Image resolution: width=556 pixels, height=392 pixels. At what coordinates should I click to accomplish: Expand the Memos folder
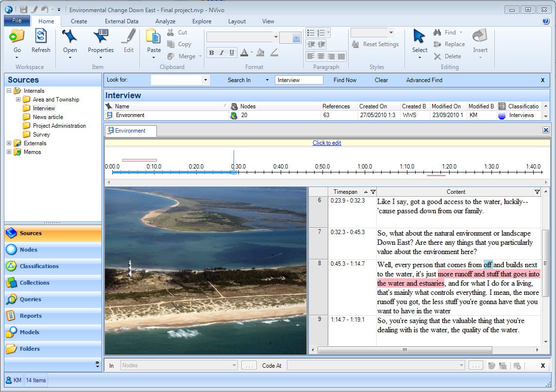(x=9, y=152)
